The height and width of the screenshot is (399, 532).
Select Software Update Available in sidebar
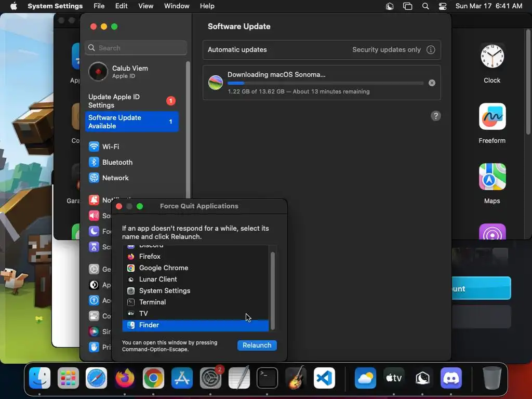point(131,122)
